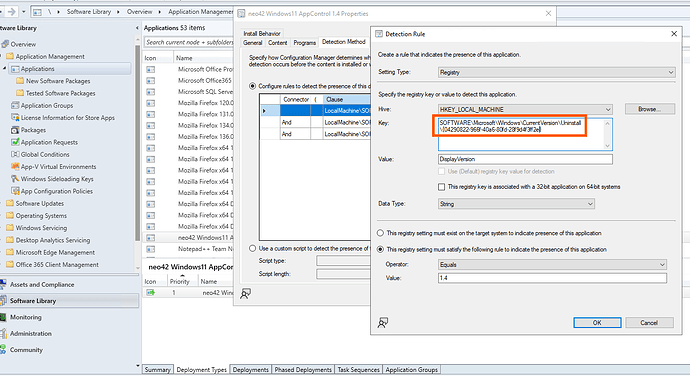Click the Browse button in Detection Rule
Image resolution: width=690 pixels, height=376 pixels.
[x=650, y=109]
